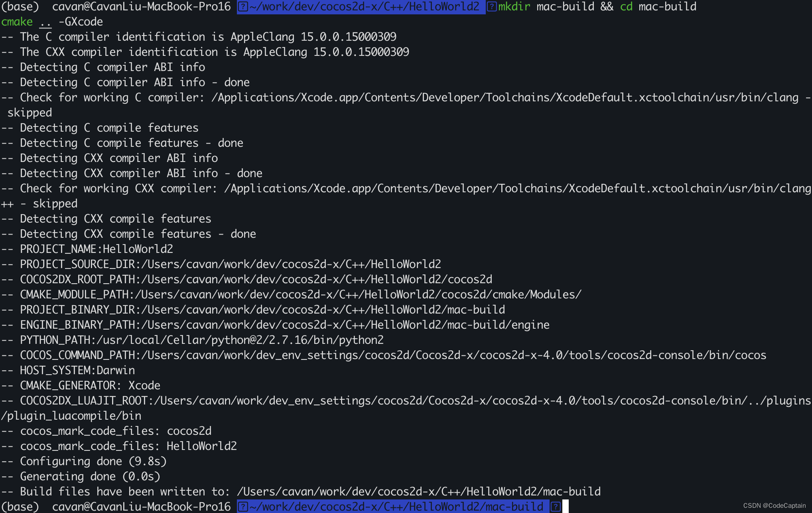Click 'Build files have been written to:' line
Viewport: 812px width, 513px height.
pyautogui.click(x=301, y=492)
